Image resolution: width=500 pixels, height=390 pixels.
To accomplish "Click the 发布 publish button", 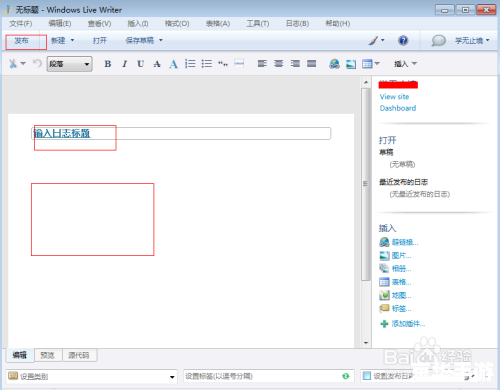I will [21, 41].
